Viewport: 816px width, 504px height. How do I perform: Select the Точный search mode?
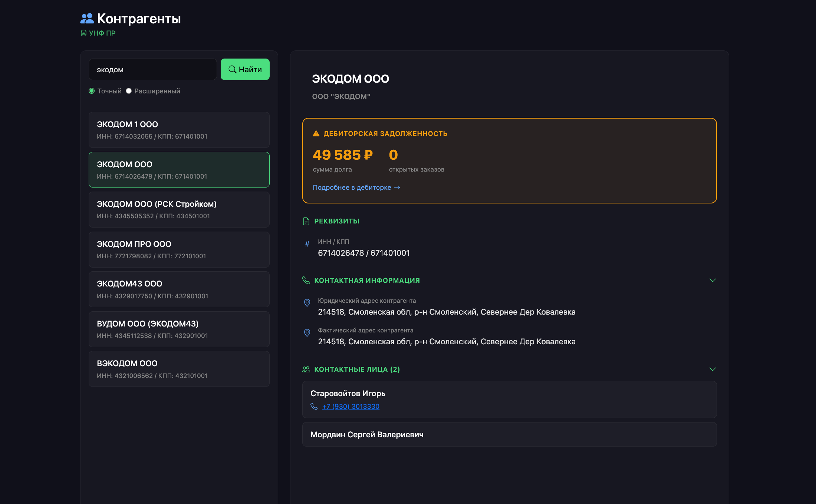point(91,90)
